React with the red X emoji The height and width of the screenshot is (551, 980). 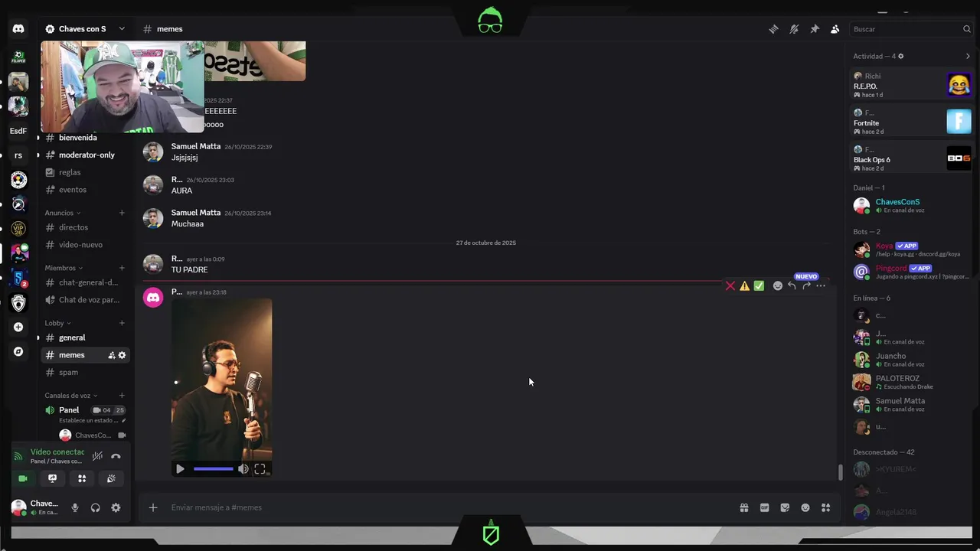pos(730,285)
